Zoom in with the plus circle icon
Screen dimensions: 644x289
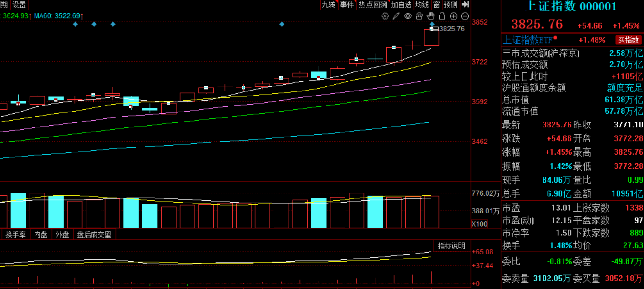coord(454,16)
